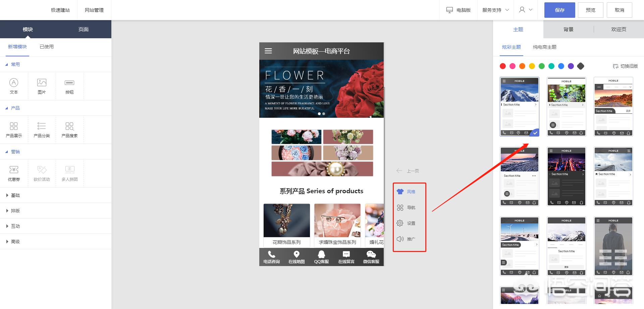This screenshot has width=644, height=309.
Task: Switch to 页面 tab
Action: click(84, 29)
